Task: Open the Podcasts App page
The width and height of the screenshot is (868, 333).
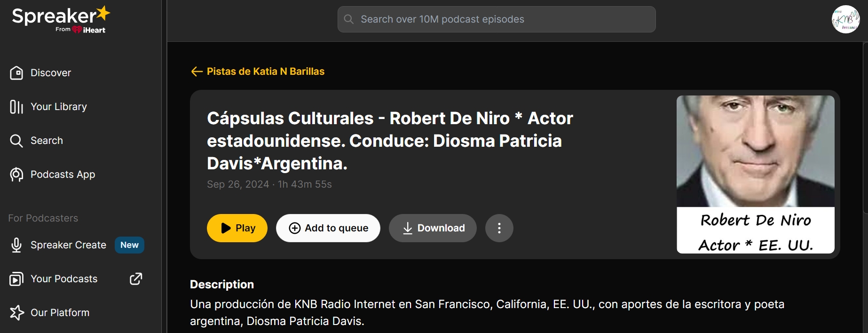Action: point(63,174)
